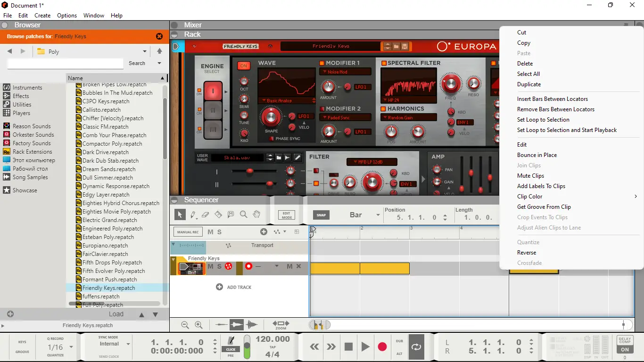This screenshot has width=644, height=362.
Task: Open the 1/16 quantize value dropdown
Action: click(71, 347)
